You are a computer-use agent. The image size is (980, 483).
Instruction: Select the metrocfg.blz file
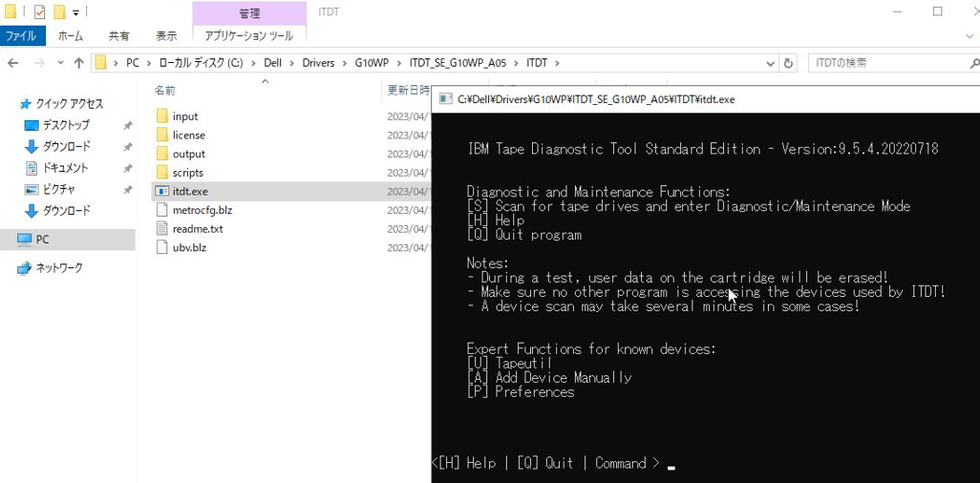tap(202, 210)
